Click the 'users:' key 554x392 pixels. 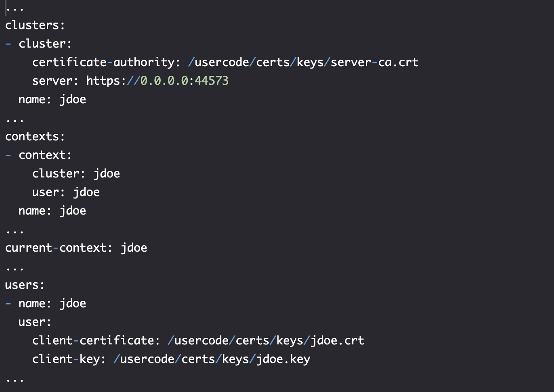25,285
